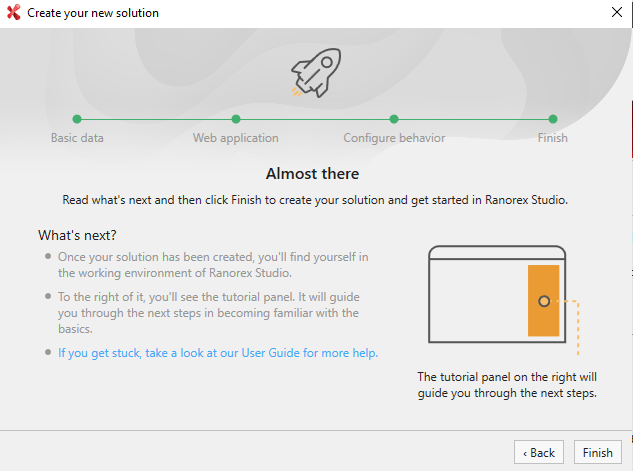633x471 pixels.
Task: Select the Web application step label
Action: tap(236, 138)
